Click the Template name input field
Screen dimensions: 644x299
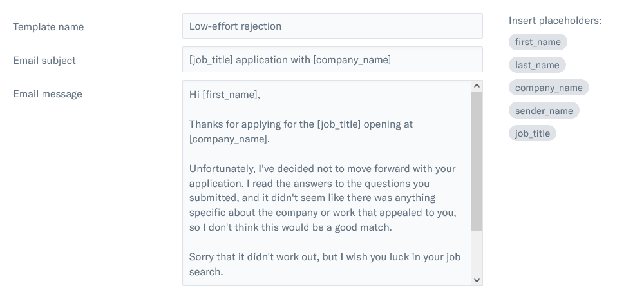coord(332,26)
